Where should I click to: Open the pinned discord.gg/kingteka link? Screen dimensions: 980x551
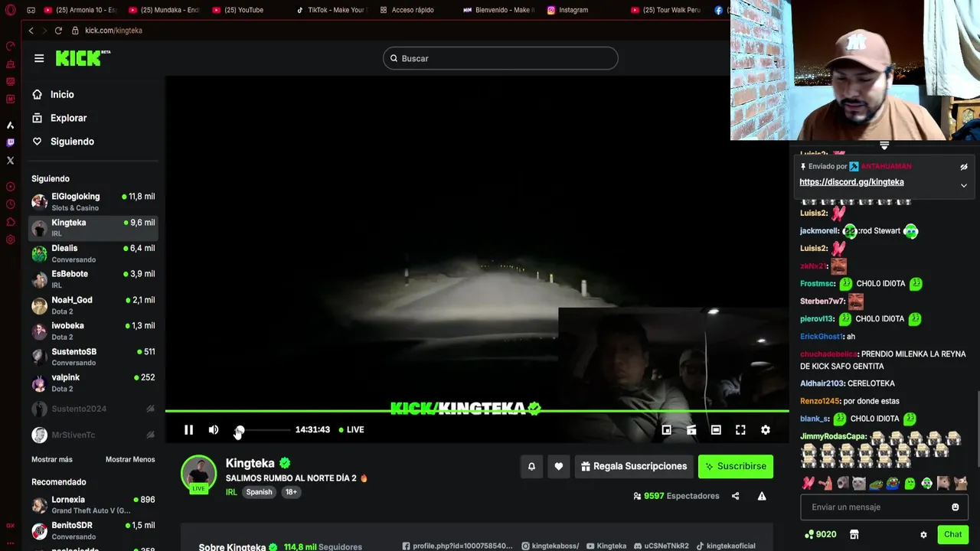[x=851, y=182]
